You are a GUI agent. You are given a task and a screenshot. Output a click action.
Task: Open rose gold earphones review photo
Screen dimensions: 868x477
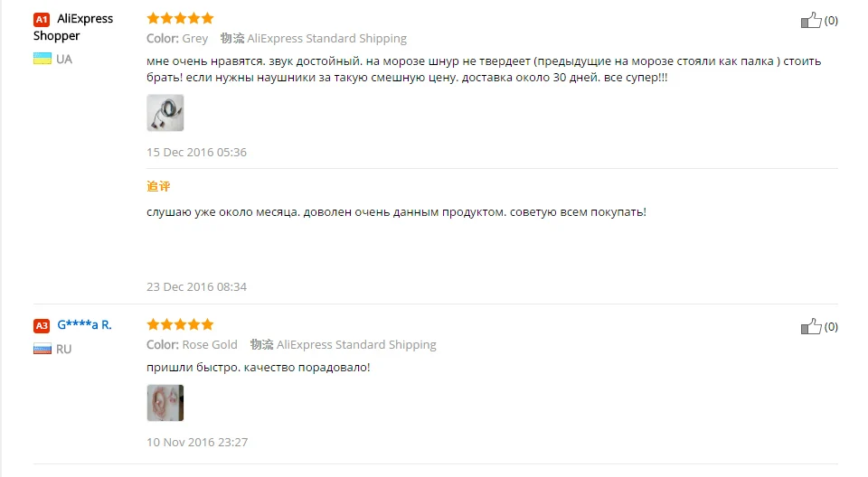pyautogui.click(x=165, y=403)
